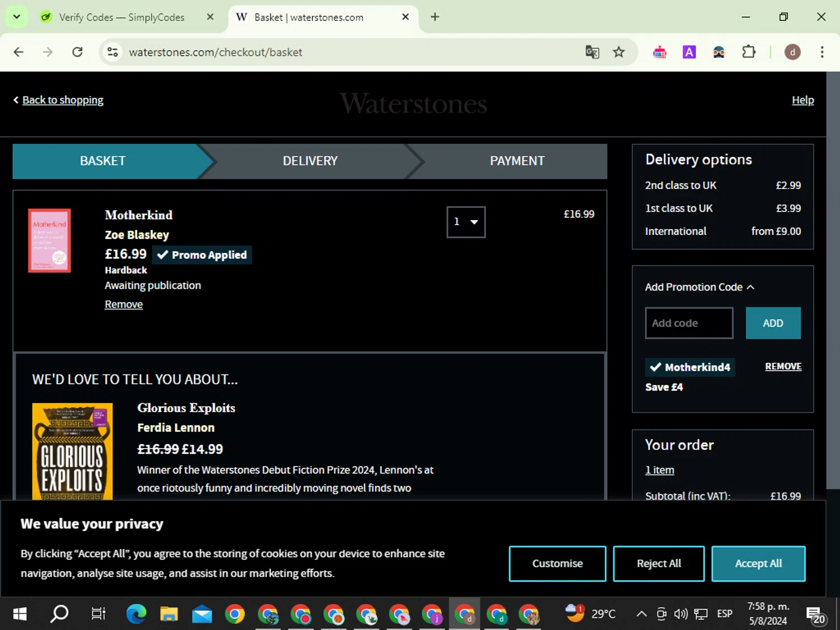Open the goggles-face extension icon

click(718, 52)
